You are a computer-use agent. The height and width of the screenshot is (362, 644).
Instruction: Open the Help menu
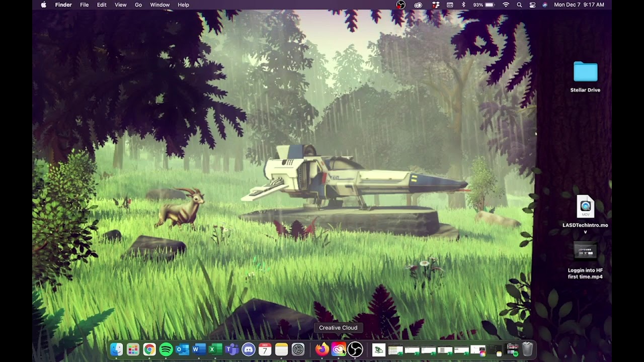point(184,5)
